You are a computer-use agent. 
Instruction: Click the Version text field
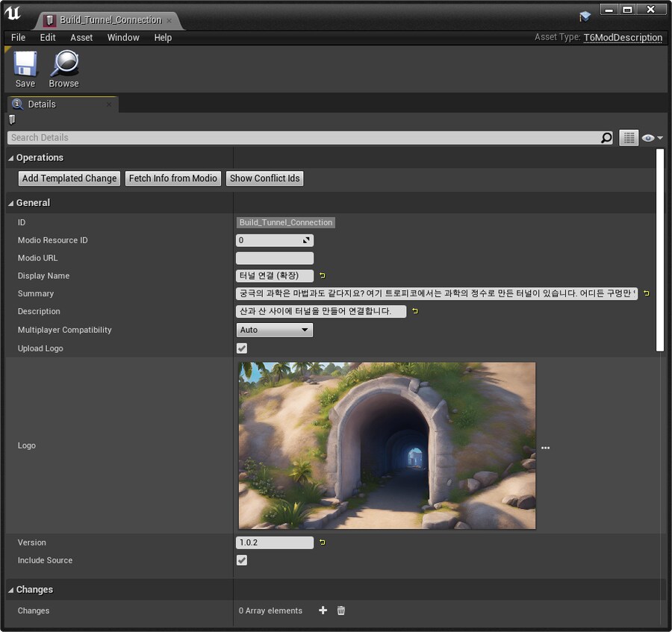[275, 542]
